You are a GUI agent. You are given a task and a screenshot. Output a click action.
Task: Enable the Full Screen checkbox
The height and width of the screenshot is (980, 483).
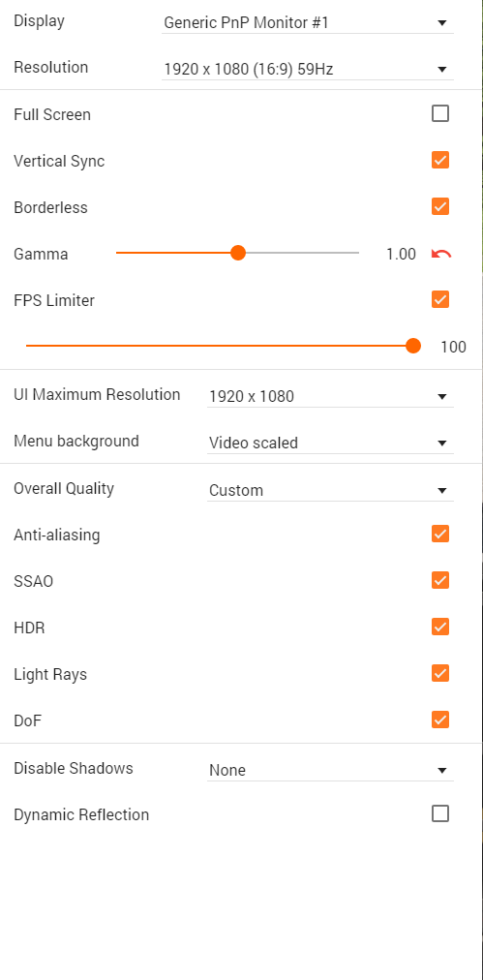point(440,113)
